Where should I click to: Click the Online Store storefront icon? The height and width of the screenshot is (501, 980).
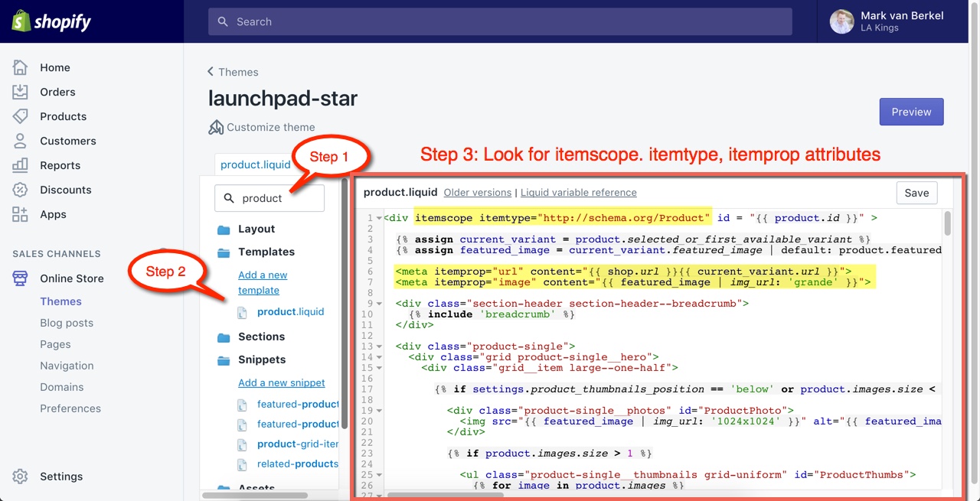21,278
